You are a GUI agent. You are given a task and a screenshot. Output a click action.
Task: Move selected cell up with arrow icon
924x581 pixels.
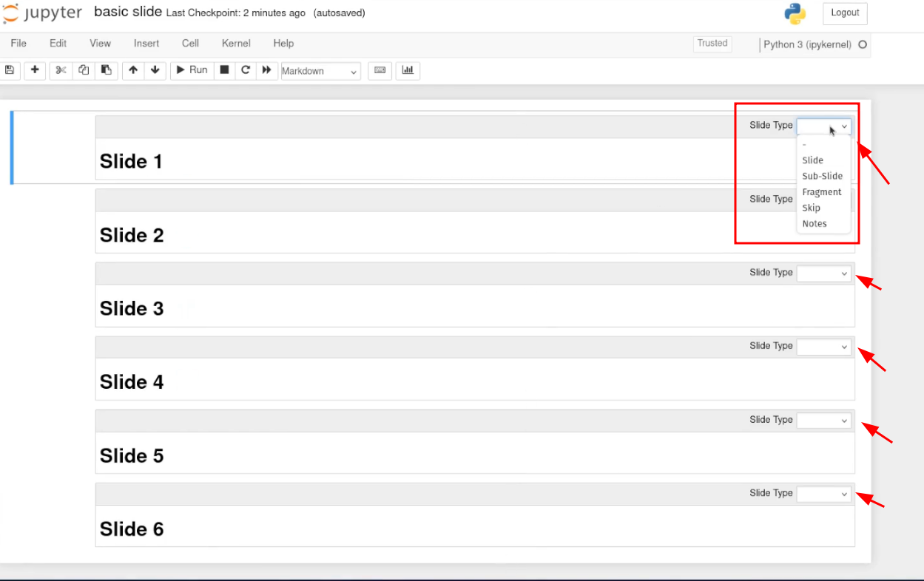(x=133, y=70)
